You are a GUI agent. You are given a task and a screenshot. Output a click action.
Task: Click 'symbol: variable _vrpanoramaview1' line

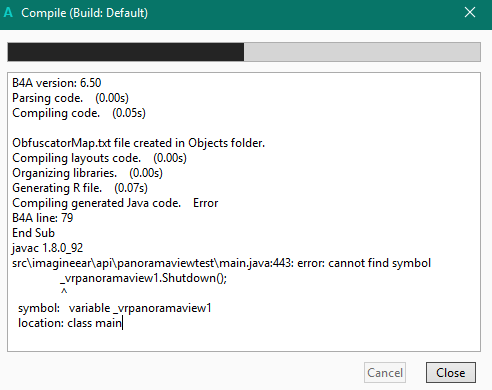[x=115, y=308]
